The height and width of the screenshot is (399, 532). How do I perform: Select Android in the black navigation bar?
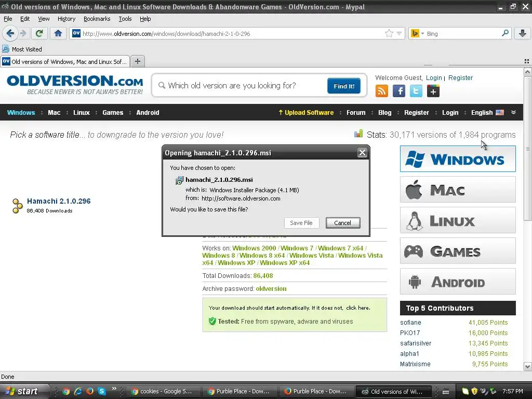[x=148, y=112]
